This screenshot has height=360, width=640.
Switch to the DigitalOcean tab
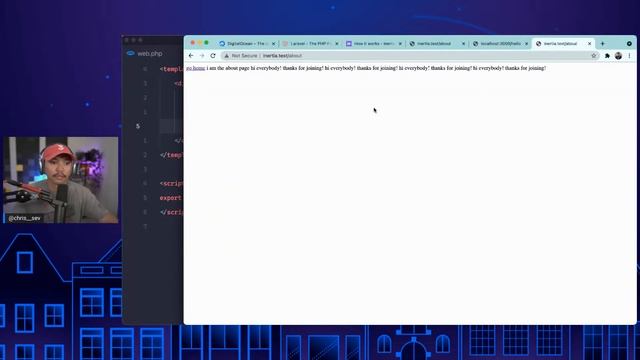tap(247, 43)
